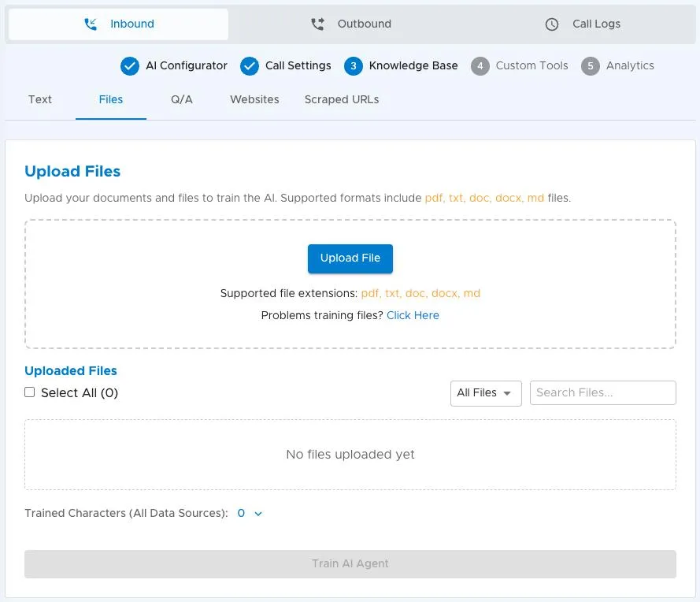Click the Inbound phone icon
This screenshot has height=602, width=700.
(x=91, y=24)
